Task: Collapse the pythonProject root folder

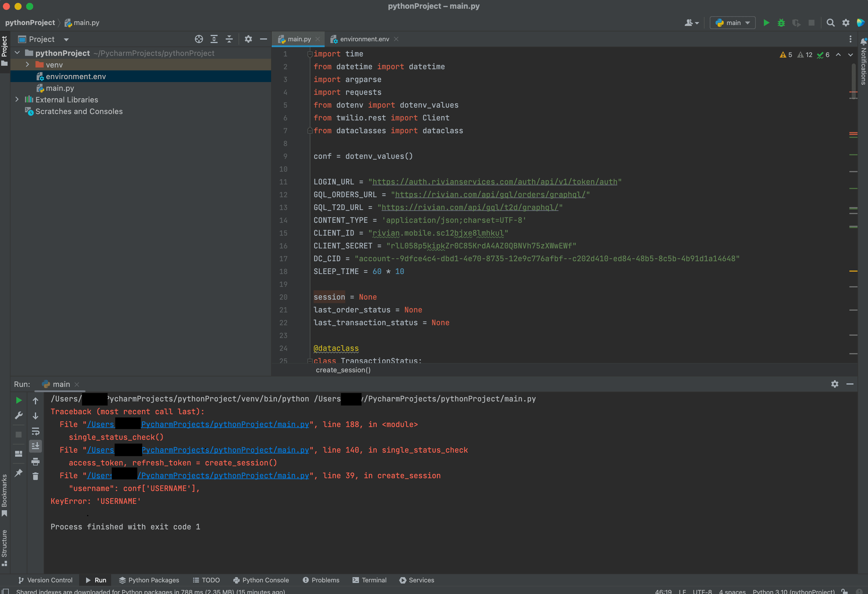Action: point(17,53)
